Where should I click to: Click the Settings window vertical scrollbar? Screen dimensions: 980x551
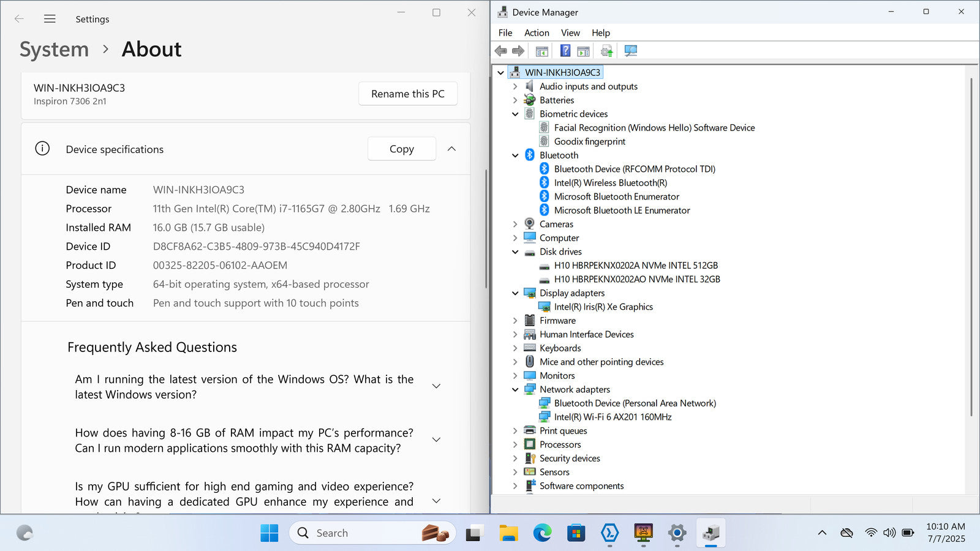486,229
